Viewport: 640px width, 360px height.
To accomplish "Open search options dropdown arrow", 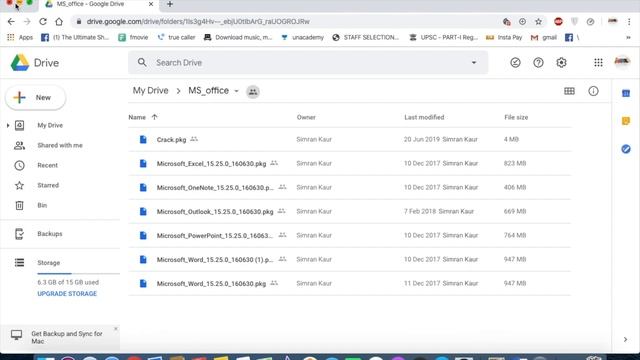I will click(473, 62).
